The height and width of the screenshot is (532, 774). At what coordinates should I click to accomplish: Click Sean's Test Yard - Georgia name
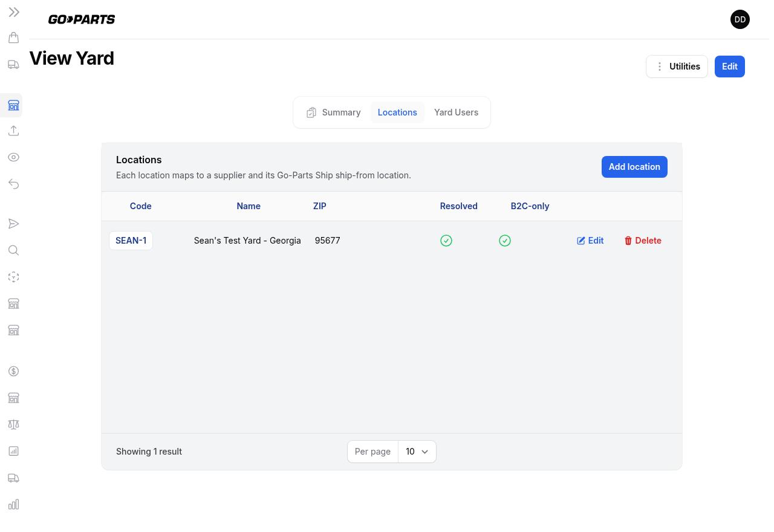coord(247,241)
